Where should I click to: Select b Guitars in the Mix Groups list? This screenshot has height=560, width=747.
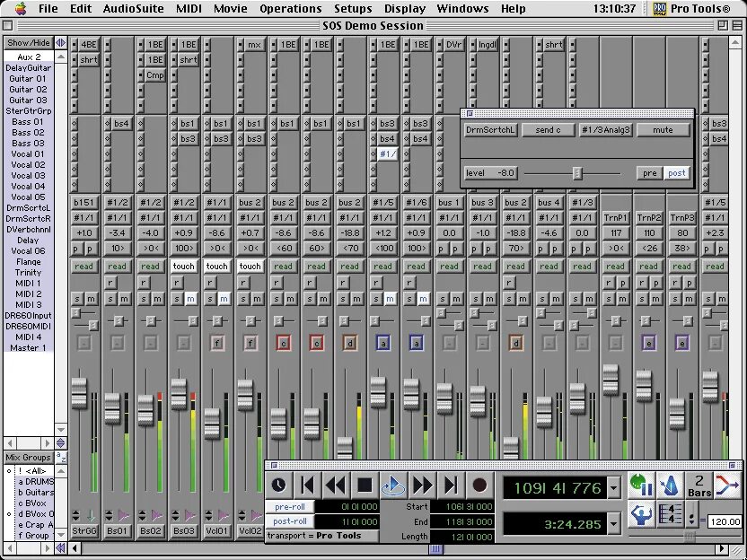[36, 491]
